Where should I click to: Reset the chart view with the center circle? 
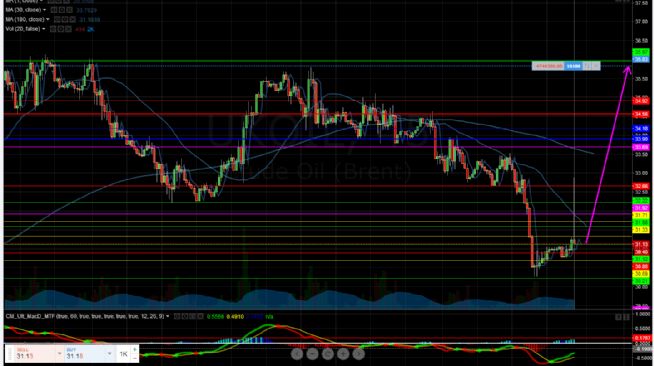click(x=327, y=354)
